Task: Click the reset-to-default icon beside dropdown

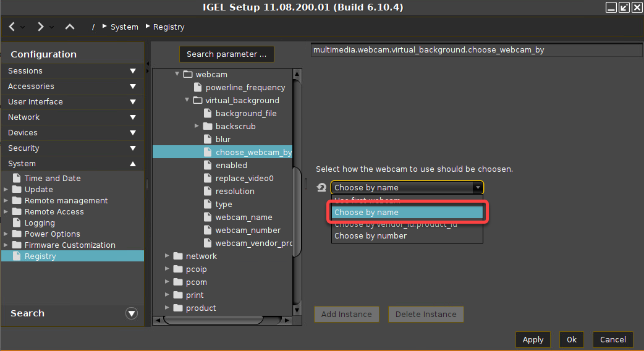Action: tap(321, 187)
